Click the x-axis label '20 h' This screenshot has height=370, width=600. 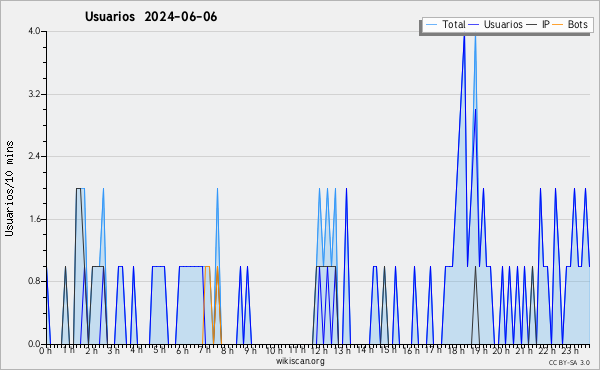click(501, 351)
